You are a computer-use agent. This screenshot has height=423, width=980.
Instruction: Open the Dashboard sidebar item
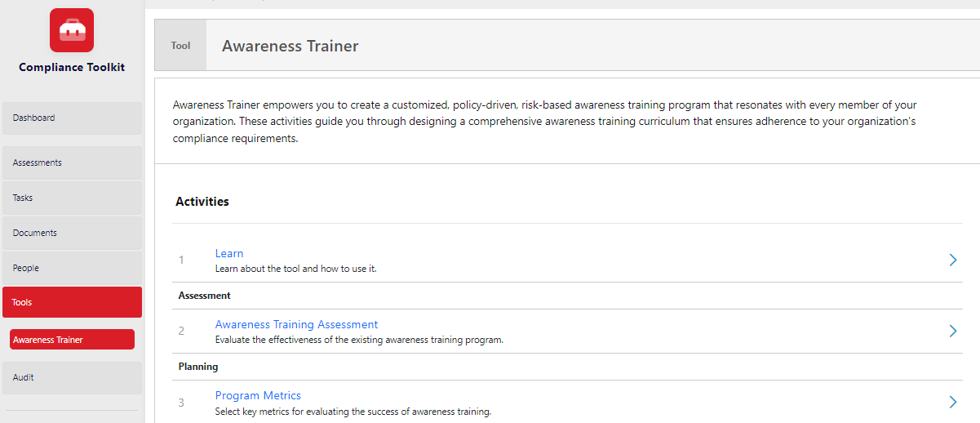pos(72,118)
